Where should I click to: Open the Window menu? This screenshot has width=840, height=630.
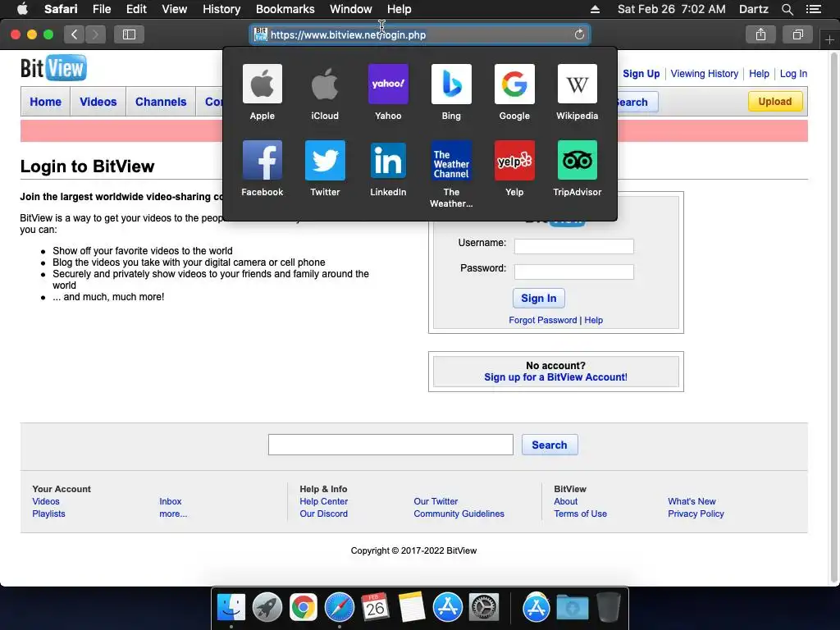coord(351,9)
